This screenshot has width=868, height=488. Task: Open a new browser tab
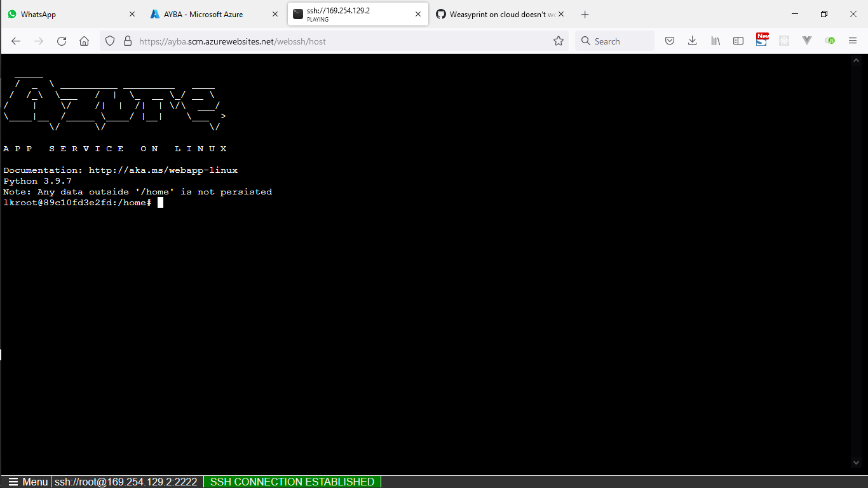tap(585, 13)
